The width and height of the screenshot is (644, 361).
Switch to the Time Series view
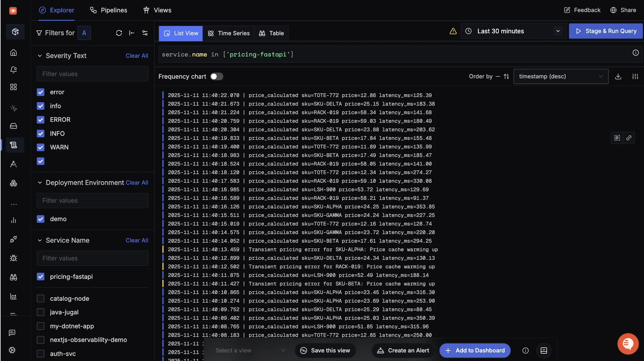[229, 33]
